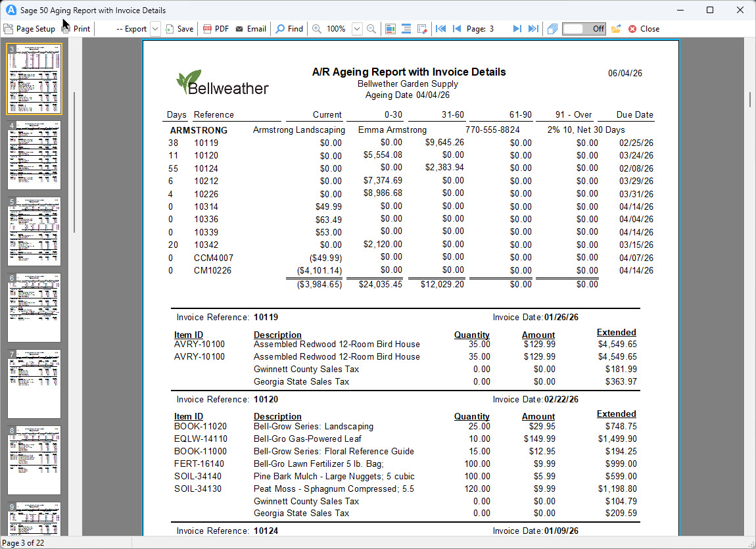Click the Page number field
This screenshot has width=756, height=549.
[x=497, y=29]
